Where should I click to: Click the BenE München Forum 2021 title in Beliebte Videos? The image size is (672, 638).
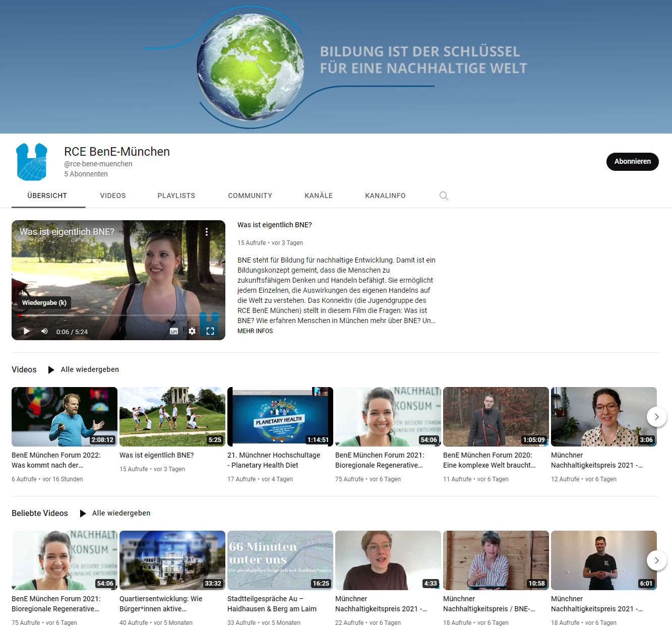56,604
